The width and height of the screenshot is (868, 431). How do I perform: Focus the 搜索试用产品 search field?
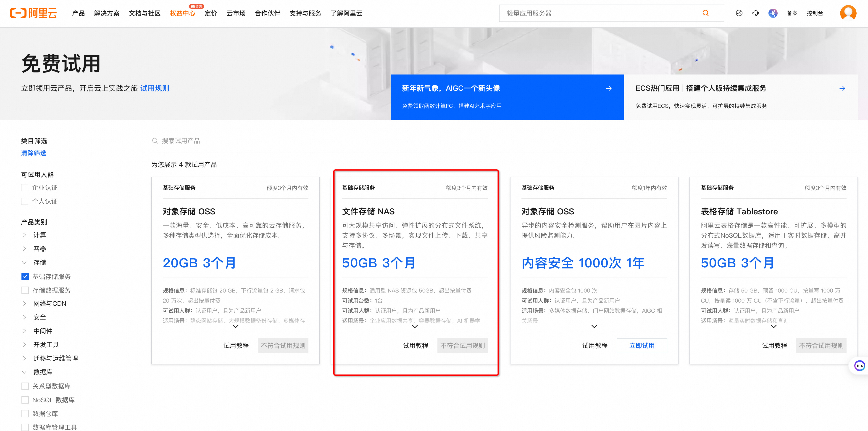tap(504, 141)
